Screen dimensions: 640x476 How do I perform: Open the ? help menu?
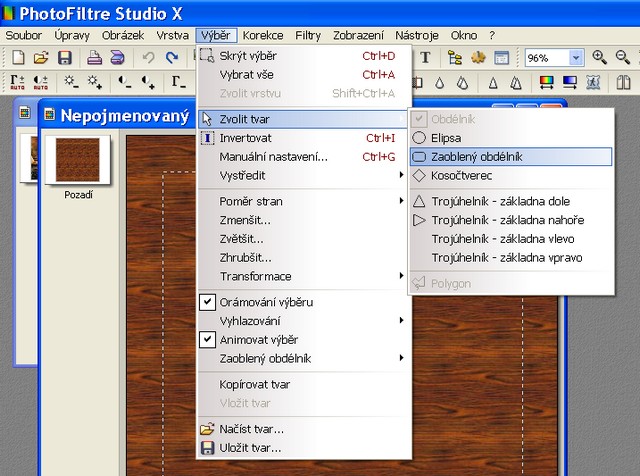[492, 36]
